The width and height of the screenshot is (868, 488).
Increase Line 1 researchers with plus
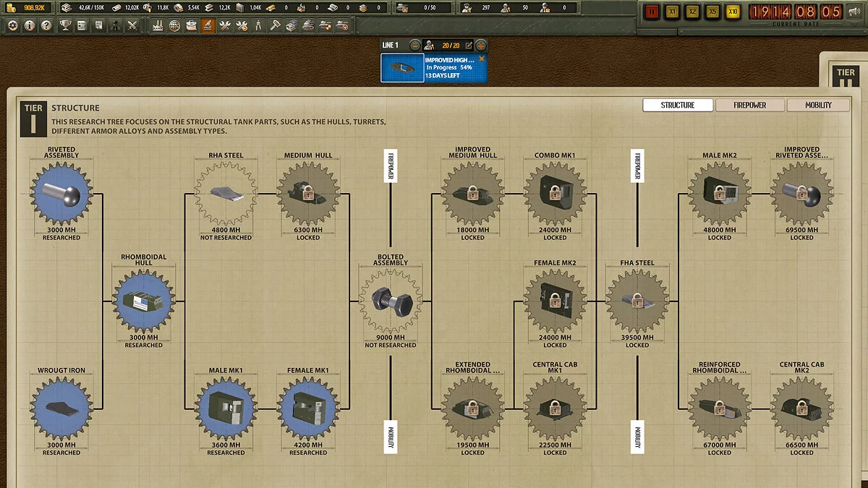[480, 45]
